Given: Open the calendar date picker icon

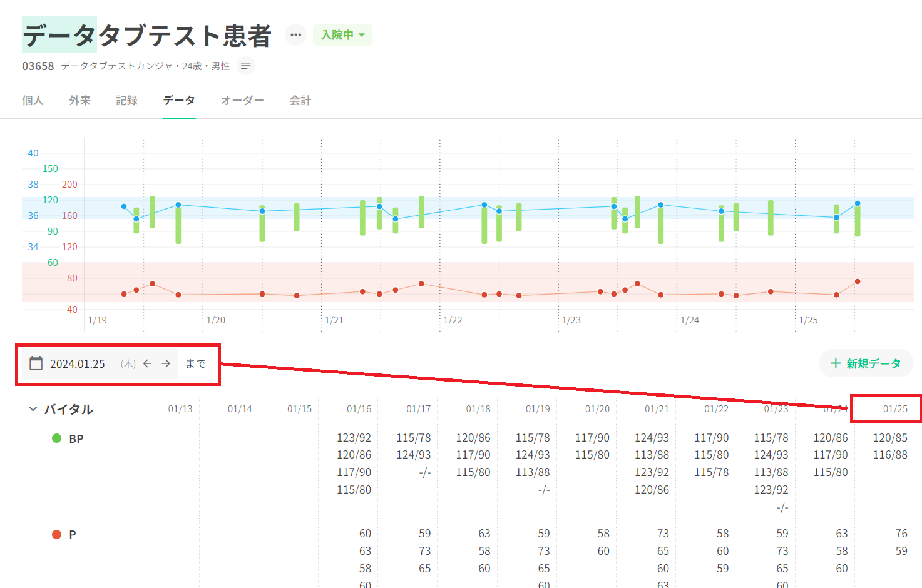Looking at the screenshot, I should 36,363.
